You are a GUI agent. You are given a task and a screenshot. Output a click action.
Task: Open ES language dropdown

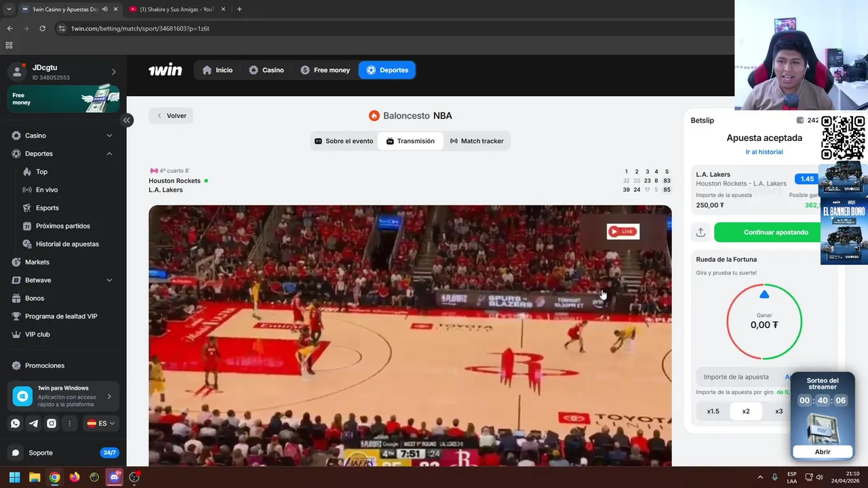point(101,424)
